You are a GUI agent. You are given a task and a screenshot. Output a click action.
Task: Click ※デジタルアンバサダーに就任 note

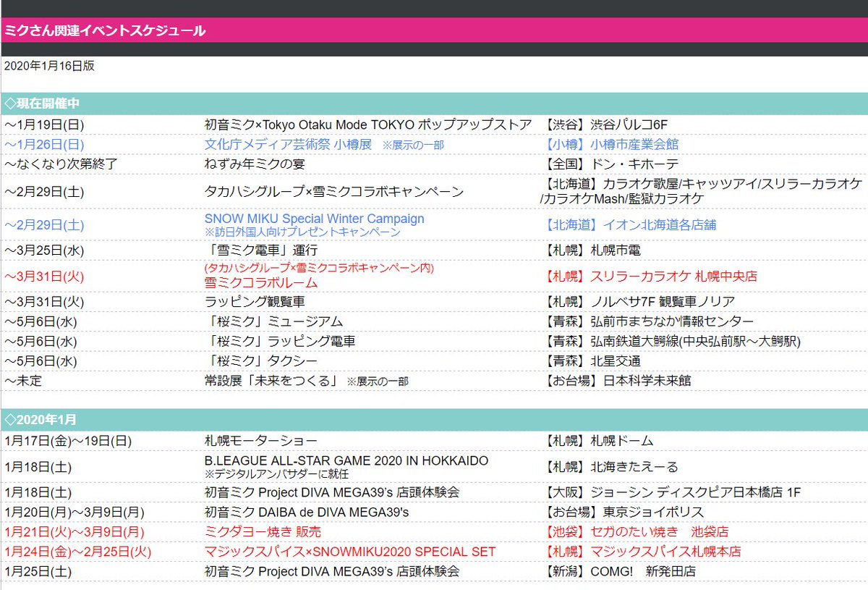click(277, 474)
